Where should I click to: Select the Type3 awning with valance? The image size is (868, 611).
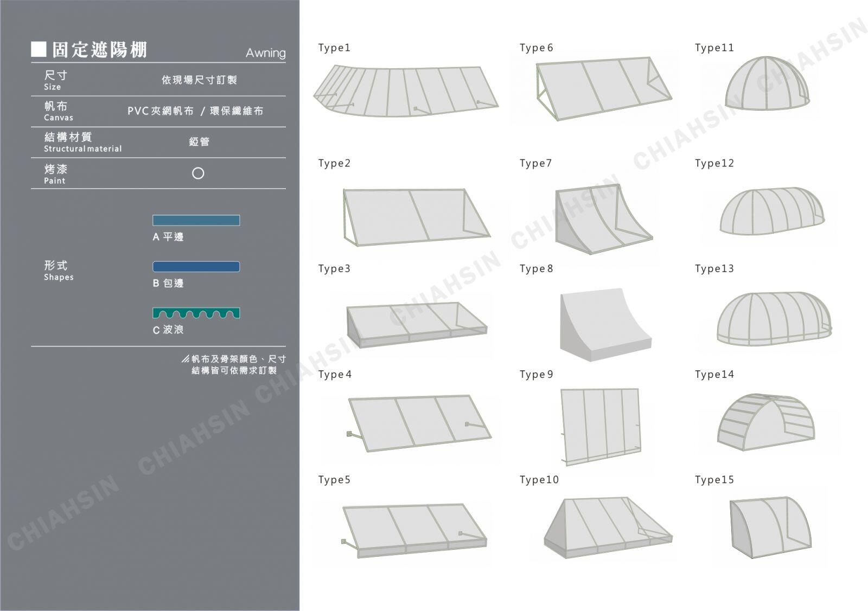(x=416, y=324)
